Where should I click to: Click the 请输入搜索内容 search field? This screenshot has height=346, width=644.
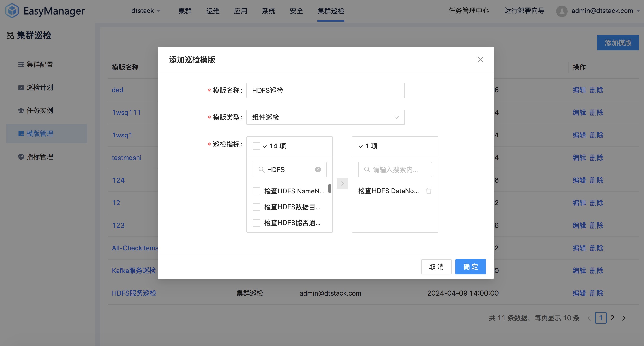395,169
